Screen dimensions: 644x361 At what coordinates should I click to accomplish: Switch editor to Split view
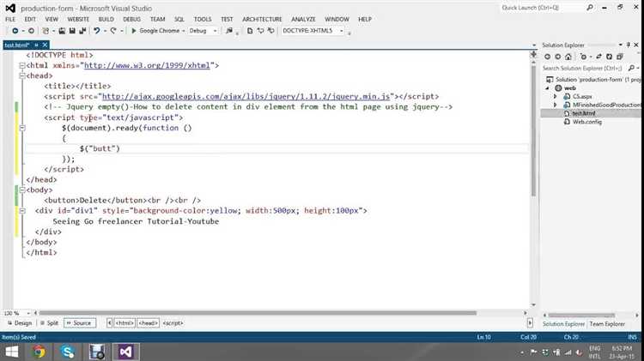(49, 323)
